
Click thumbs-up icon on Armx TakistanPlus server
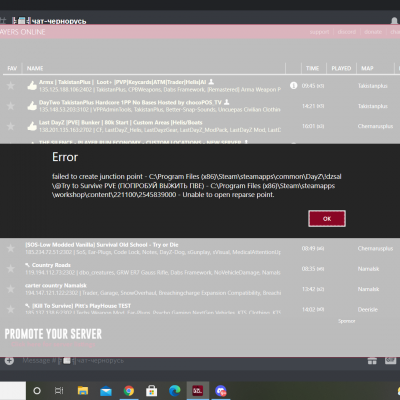point(32,86)
